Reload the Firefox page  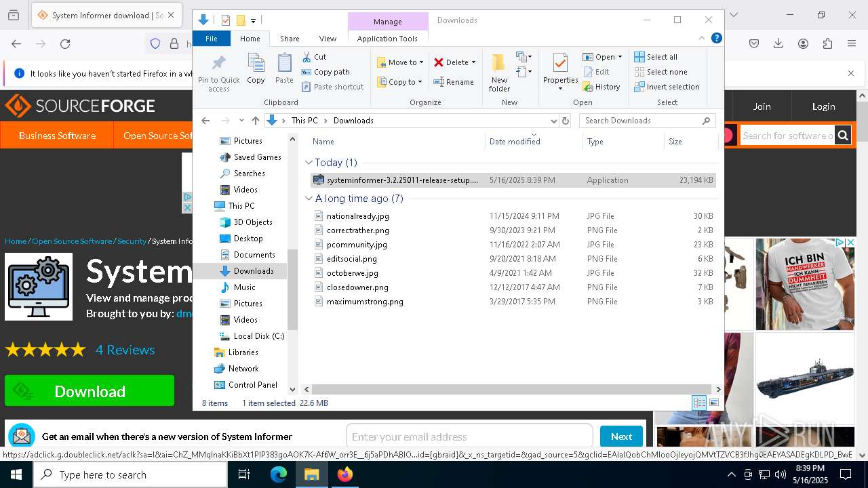point(65,44)
